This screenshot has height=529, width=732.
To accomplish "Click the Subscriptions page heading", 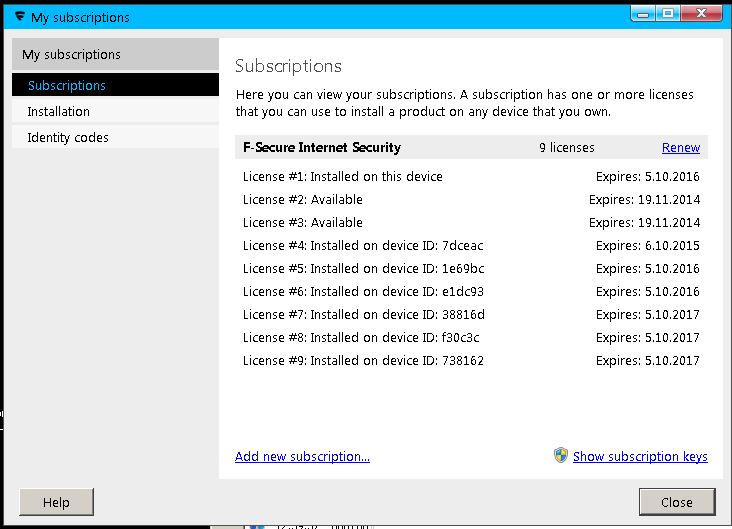I will pos(288,66).
